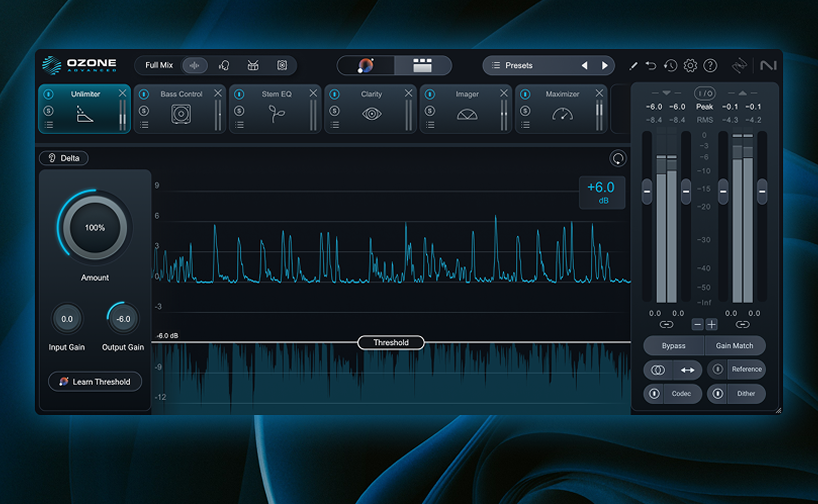Image resolution: width=818 pixels, height=504 pixels.
Task: Click the Delta listen button
Action: pos(64,158)
